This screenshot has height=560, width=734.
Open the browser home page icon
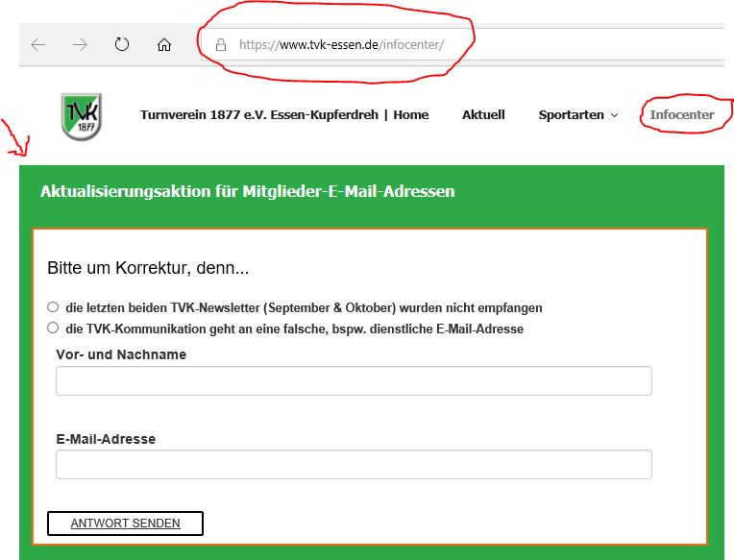(164, 45)
